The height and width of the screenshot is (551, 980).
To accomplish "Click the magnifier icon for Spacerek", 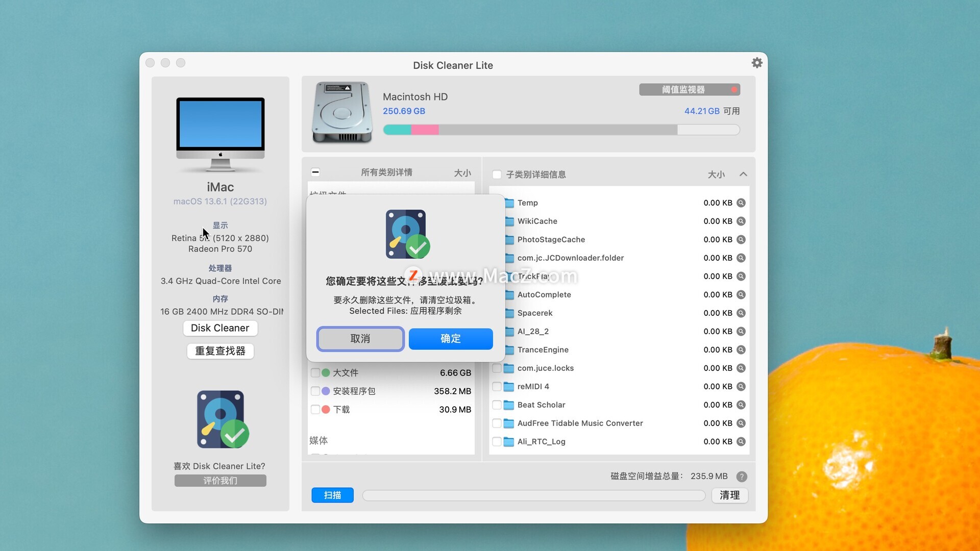I will [741, 313].
